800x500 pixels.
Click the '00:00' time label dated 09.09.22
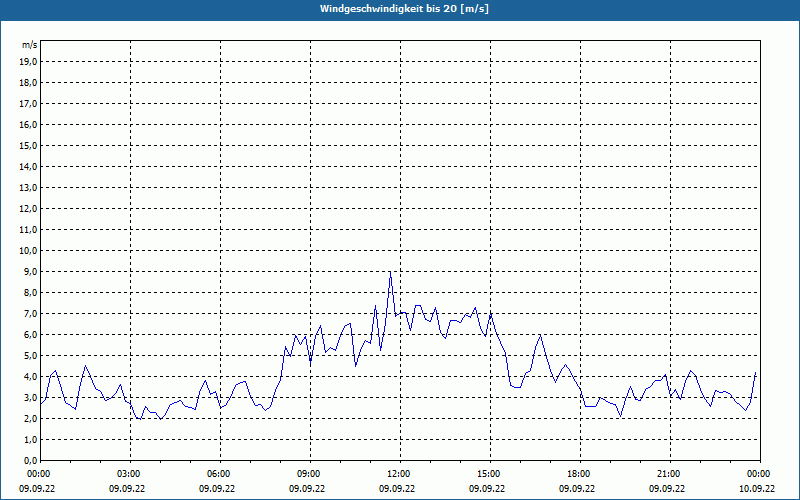[x=40, y=474]
